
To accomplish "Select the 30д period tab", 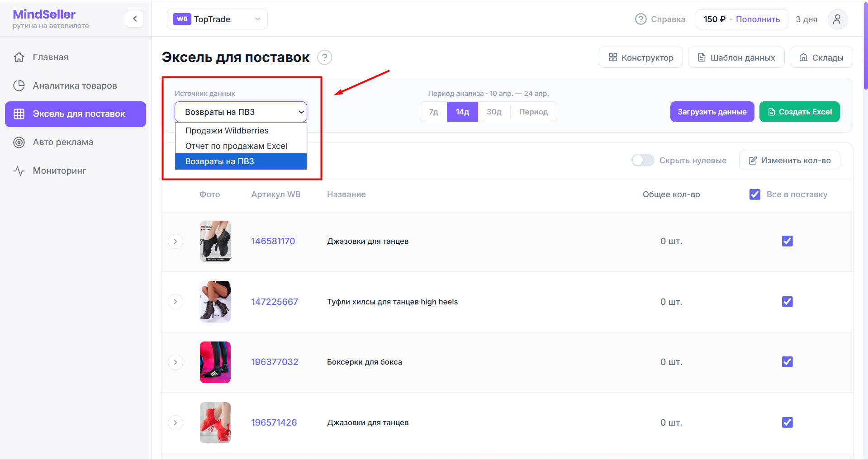I will coord(494,112).
